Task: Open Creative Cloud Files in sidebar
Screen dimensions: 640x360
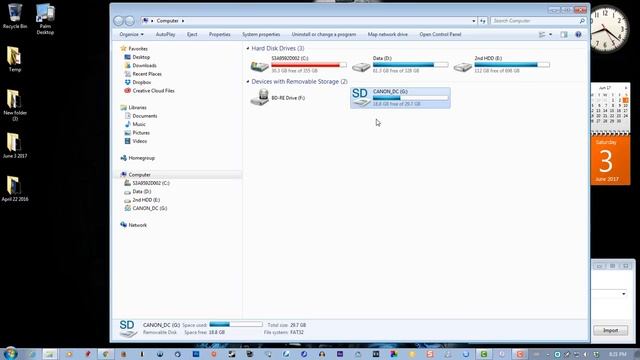Action: point(153,91)
